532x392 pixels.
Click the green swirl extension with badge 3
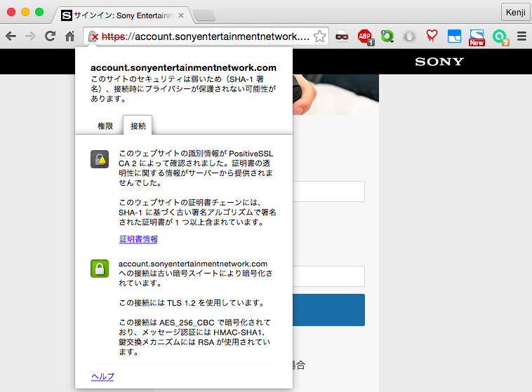(x=500, y=37)
